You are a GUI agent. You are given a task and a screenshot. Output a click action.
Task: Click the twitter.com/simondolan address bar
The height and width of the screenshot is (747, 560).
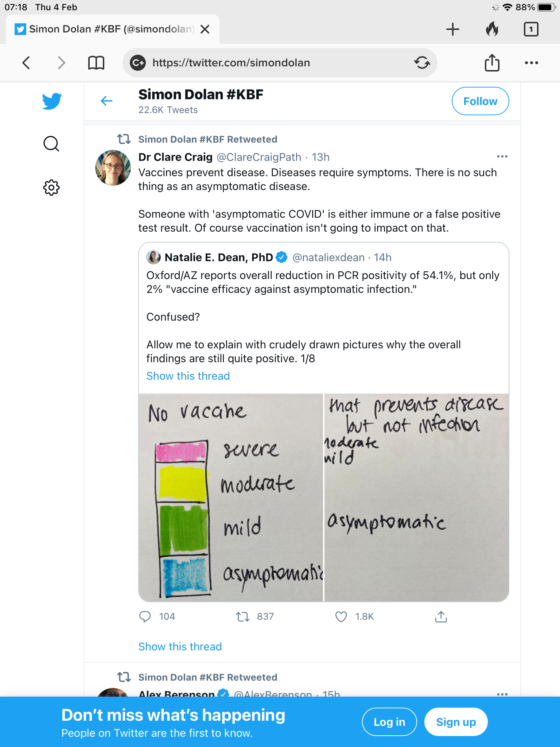point(277,63)
